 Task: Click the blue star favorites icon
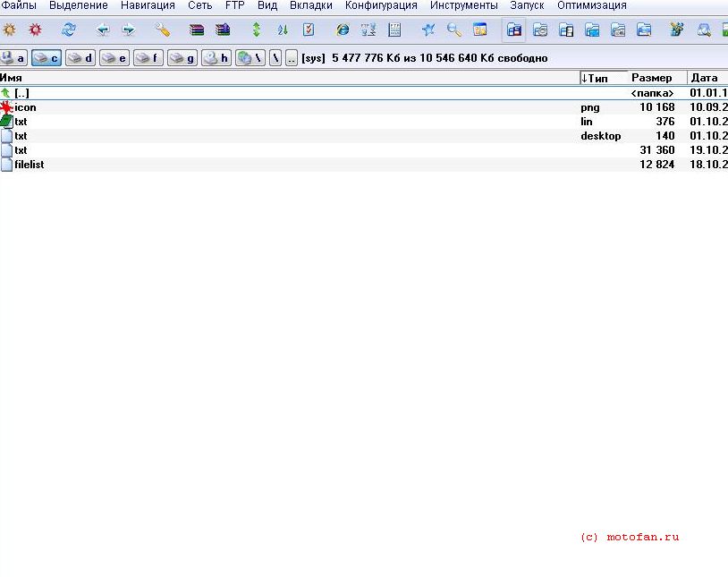coord(428,30)
